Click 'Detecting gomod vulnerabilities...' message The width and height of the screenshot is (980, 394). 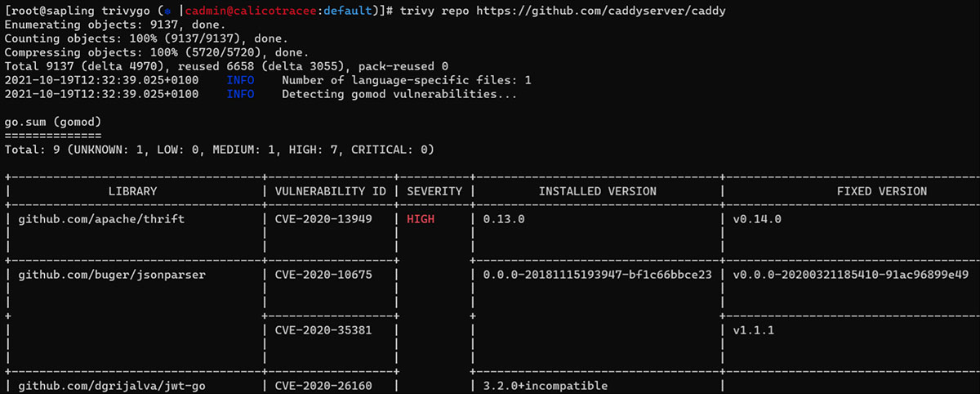[x=399, y=94]
